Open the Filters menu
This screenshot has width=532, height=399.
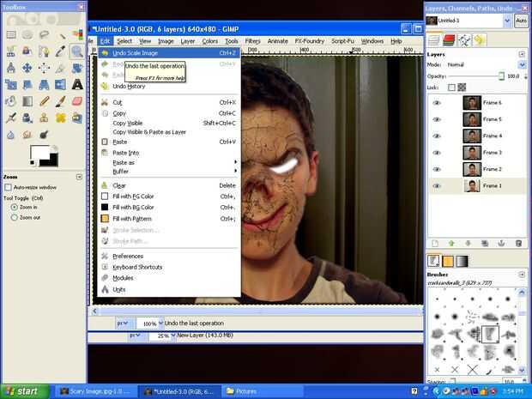tap(253, 41)
